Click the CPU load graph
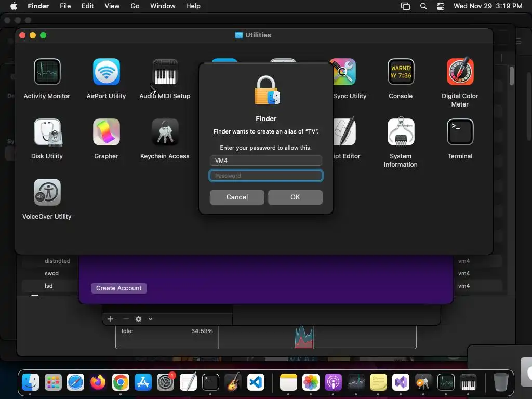This screenshot has width=532, height=399. point(303,337)
